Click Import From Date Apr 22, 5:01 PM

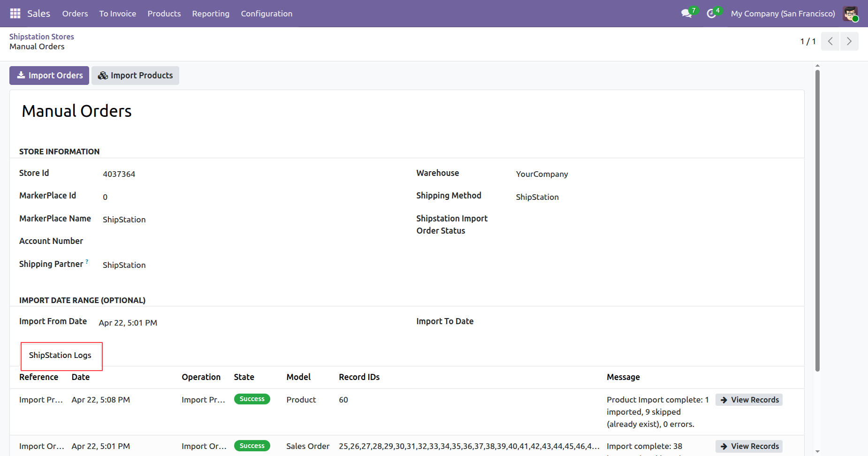pyautogui.click(x=128, y=323)
